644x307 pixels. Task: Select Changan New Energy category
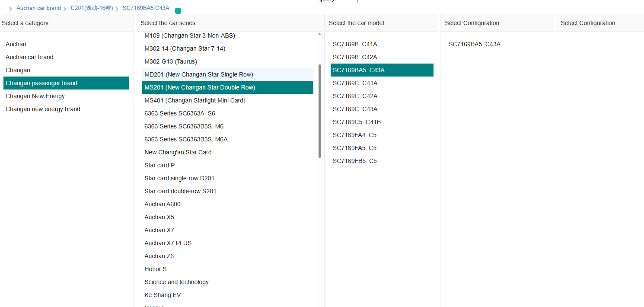[35, 96]
